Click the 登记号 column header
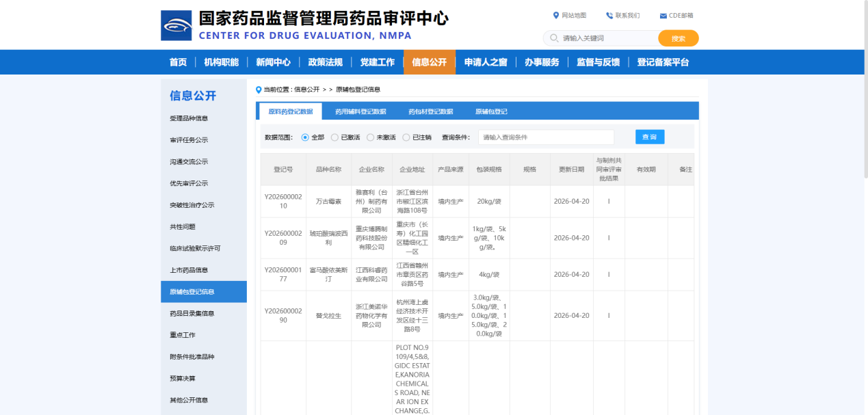Screen dimensions: 868x415 pos(283,170)
